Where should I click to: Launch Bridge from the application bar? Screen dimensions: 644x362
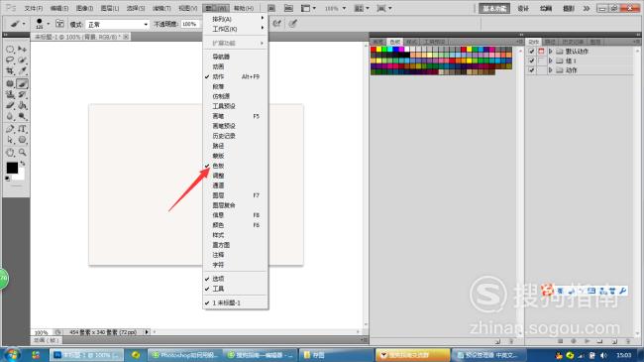[x=271, y=8]
